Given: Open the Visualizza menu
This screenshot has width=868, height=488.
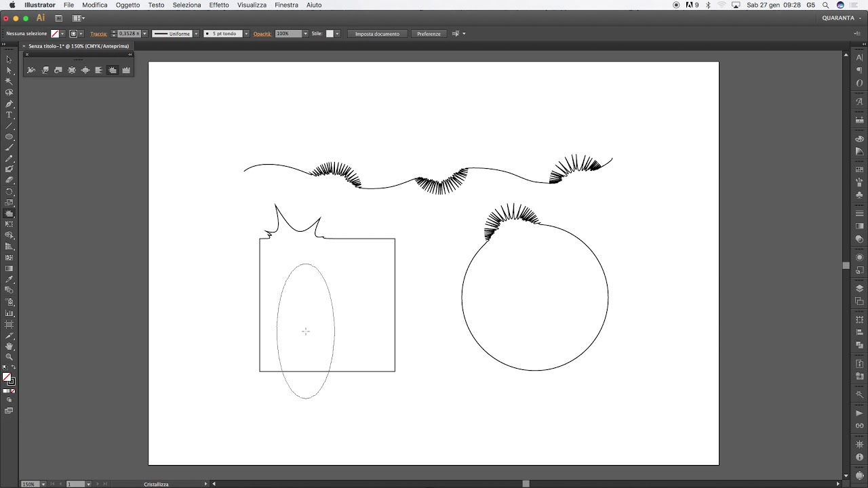Looking at the screenshot, I should coord(252,5).
